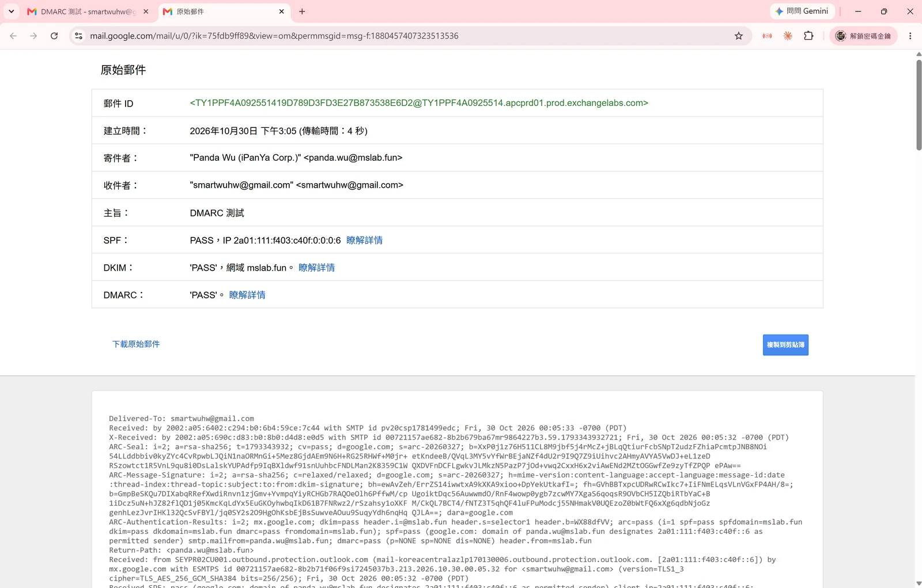Open the 解鎖密碼金鑰 profile button
Viewport: 922px width, 588px height.
[863, 36]
